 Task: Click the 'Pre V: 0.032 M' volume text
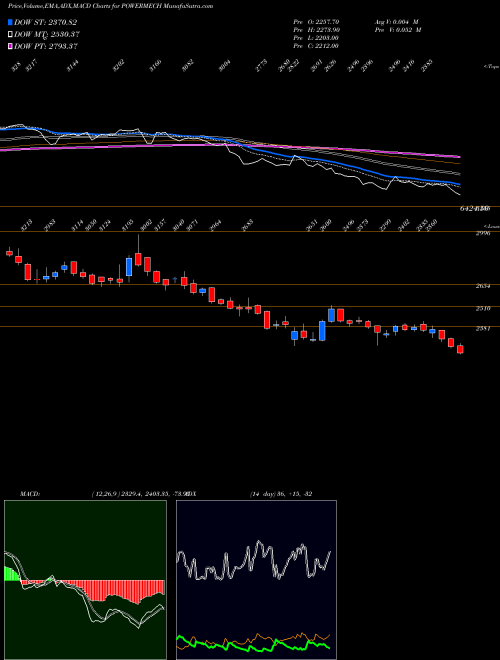pyautogui.click(x=398, y=30)
